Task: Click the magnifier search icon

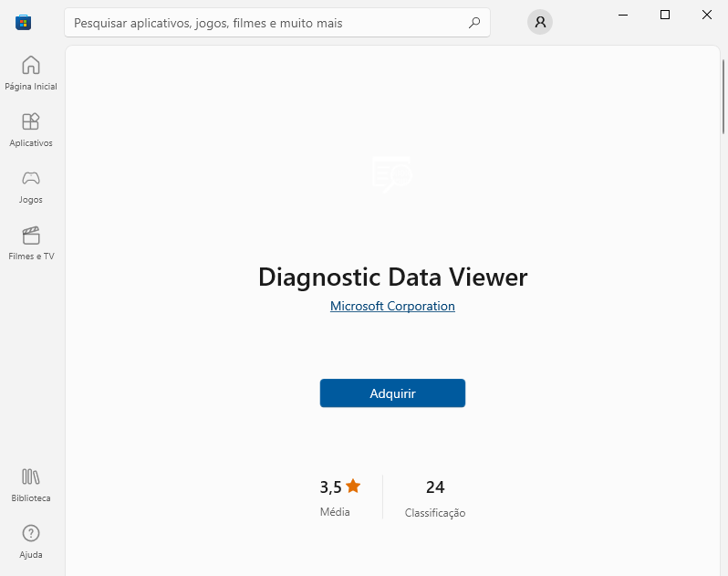Action: [474, 23]
